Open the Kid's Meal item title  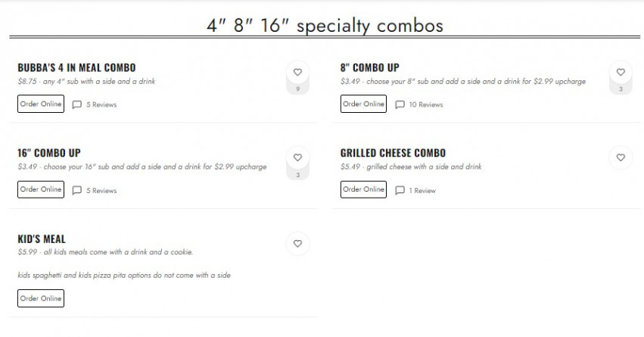pos(42,239)
